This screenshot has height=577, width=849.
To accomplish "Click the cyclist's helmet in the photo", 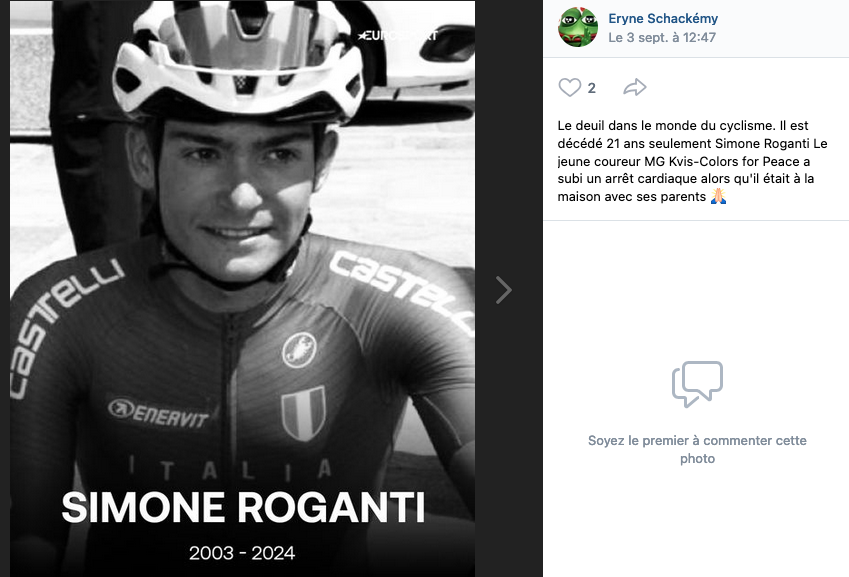I will coord(237,65).
